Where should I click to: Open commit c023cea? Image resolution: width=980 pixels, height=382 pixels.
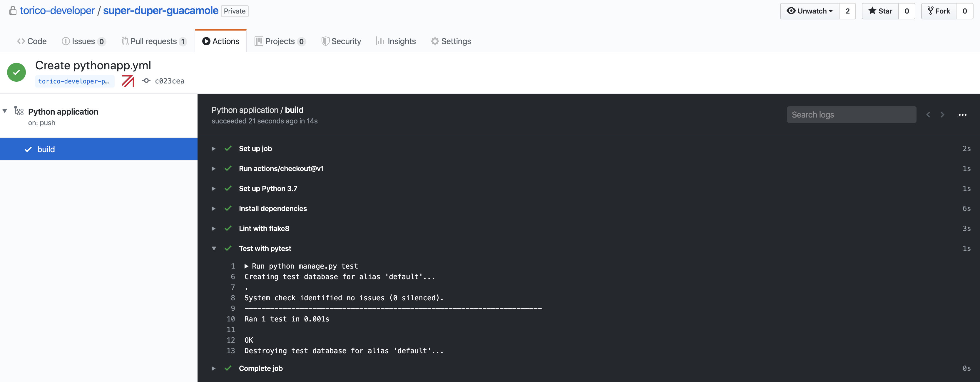170,81
